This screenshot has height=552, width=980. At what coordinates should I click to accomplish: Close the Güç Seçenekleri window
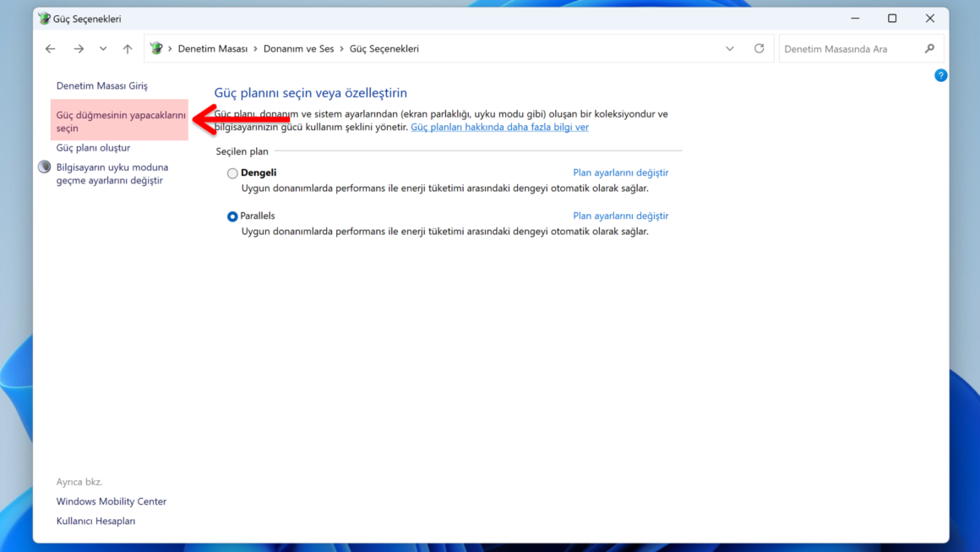click(930, 18)
